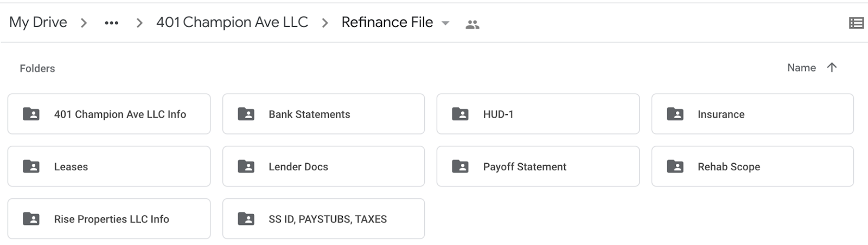The width and height of the screenshot is (868, 245).
Task: Navigate to 401 Champion Ave LLC breadcrumb
Action: coord(232,22)
